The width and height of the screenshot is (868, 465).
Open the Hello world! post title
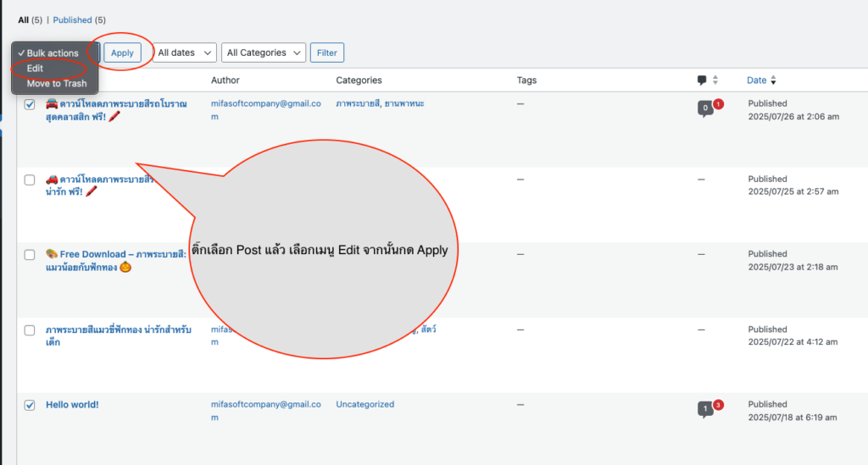[x=72, y=405]
